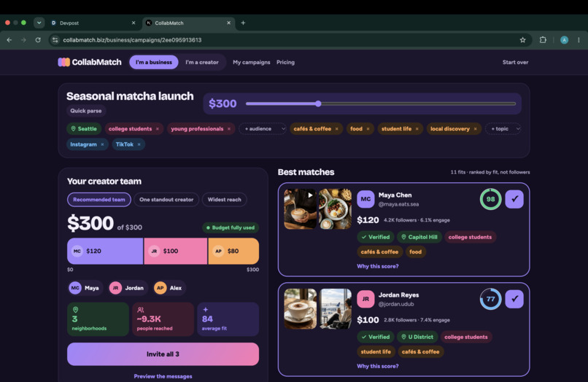The image size is (588, 382).
Task: Remove the college students audience tag
Action: [x=158, y=129]
